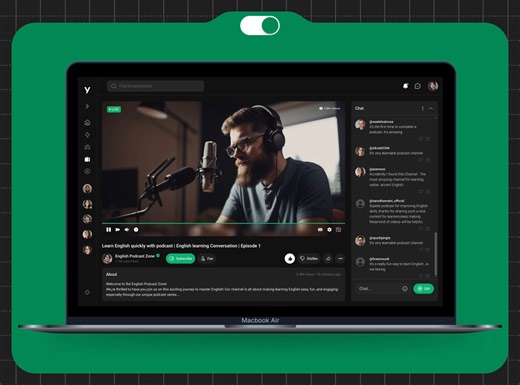Open the emoji picker in the chat box
The image size is (520, 385).
coord(405,289)
